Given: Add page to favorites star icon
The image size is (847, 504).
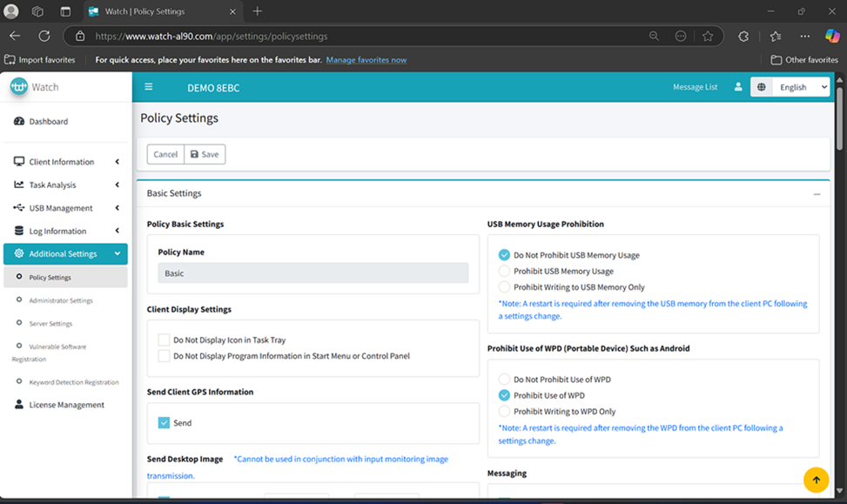Looking at the screenshot, I should pyautogui.click(x=708, y=36).
